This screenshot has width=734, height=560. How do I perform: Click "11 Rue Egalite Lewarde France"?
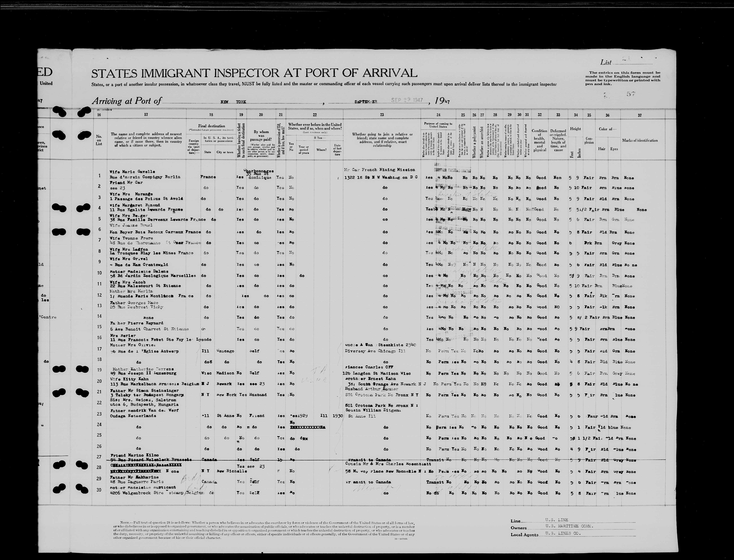point(146,210)
